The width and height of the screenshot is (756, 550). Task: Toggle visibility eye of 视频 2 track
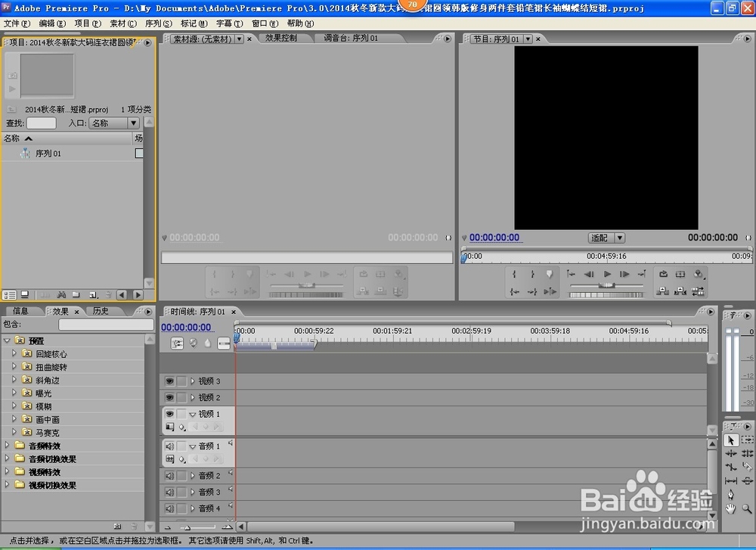[x=169, y=397]
